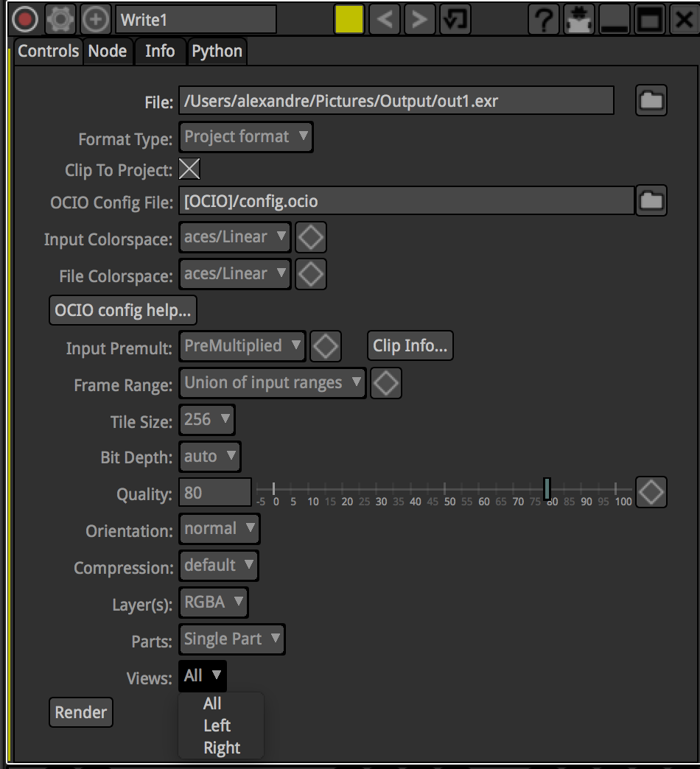Click the OCIO config help button
The width and height of the screenshot is (700, 769).
(x=122, y=310)
